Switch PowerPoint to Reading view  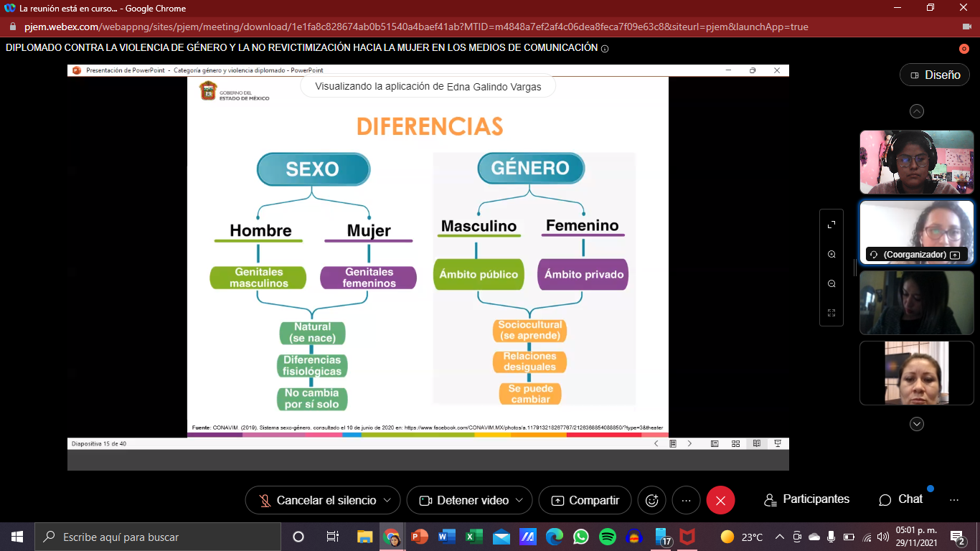(756, 443)
